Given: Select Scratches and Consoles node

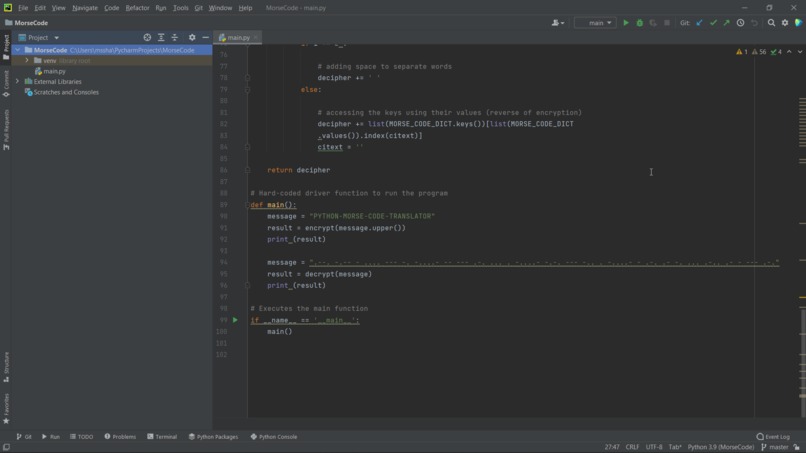Looking at the screenshot, I should coord(66,92).
